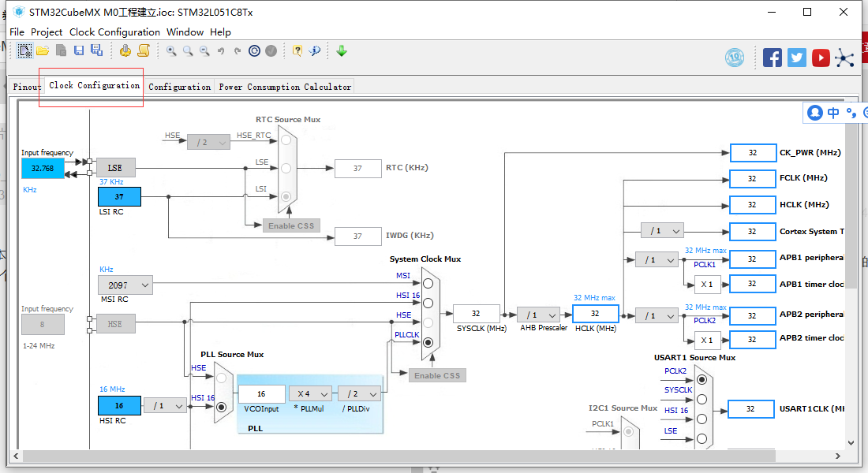
Task: Open the Project menu
Action: click(x=47, y=32)
